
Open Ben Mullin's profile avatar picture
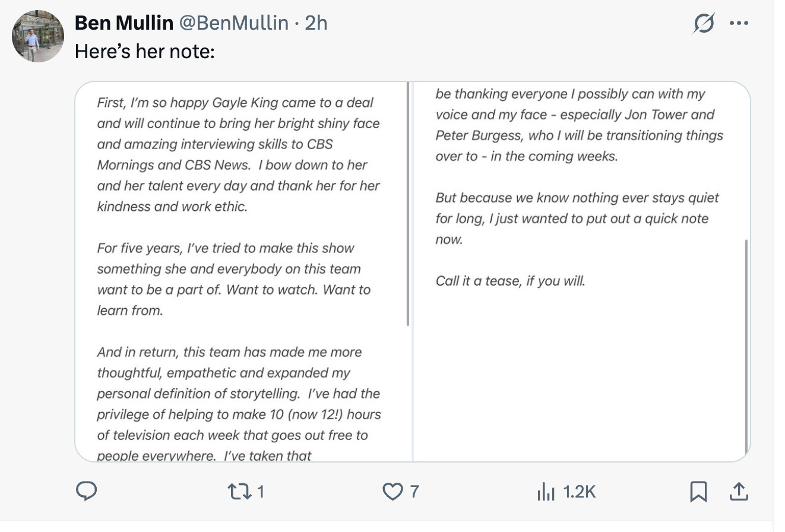tap(37, 36)
